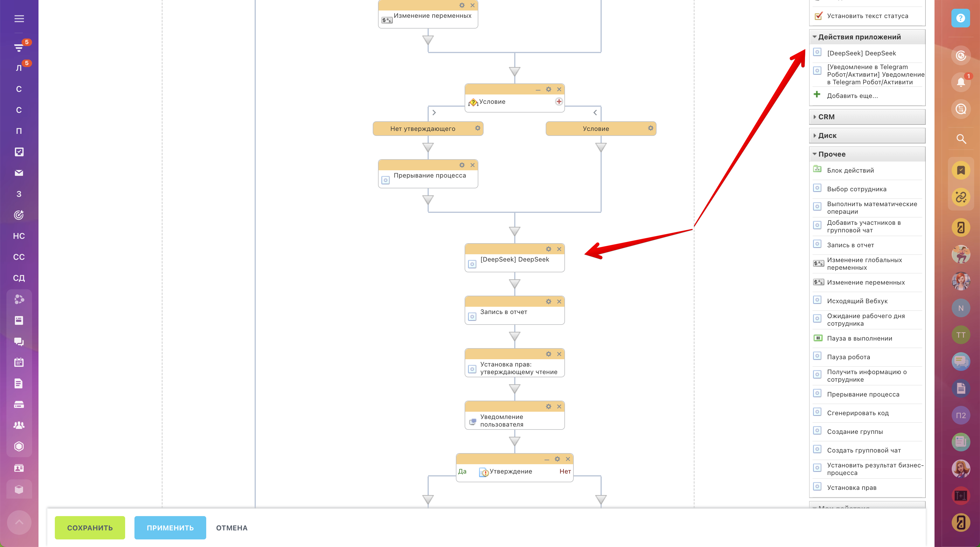Click Добавить еще... link
Screen dimensions: 980x547
(x=852, y=96)
